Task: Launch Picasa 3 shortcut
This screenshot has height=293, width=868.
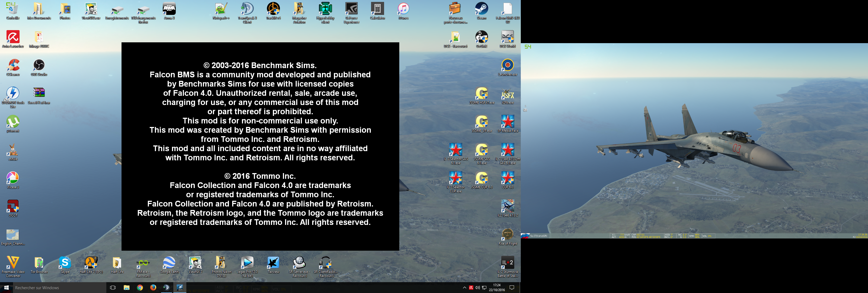Action: click(x=13, y=180)
